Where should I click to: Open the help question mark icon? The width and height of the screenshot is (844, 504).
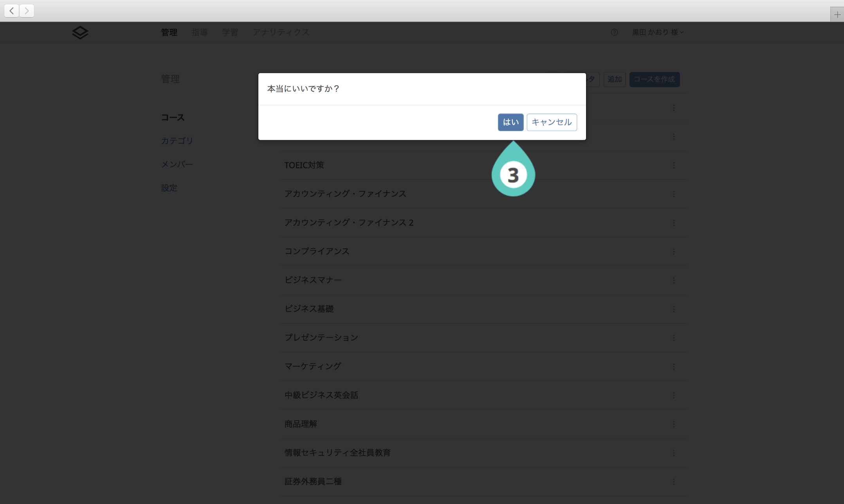pyautogui.click(x=614, y=32)
